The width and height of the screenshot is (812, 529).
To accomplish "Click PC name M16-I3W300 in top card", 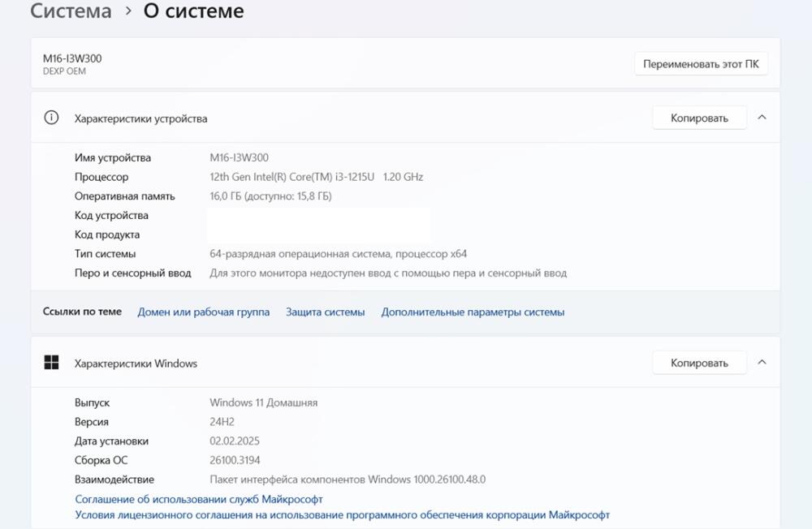I will pos(72,58).
